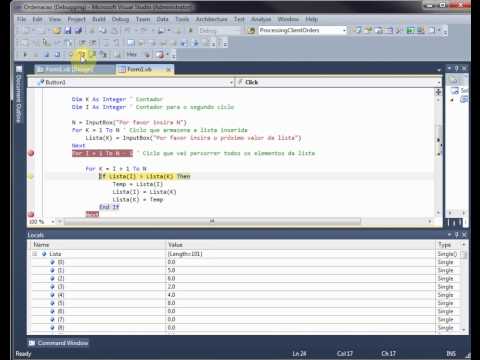Click the Find in Files icon
Screen dimensions: 480x360
click(x=250, y=31)
